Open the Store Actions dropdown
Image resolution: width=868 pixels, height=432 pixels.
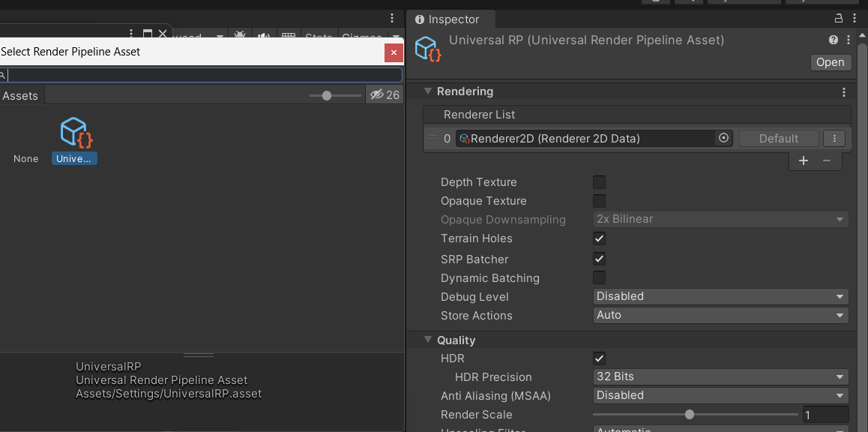(x=720, y=316)
